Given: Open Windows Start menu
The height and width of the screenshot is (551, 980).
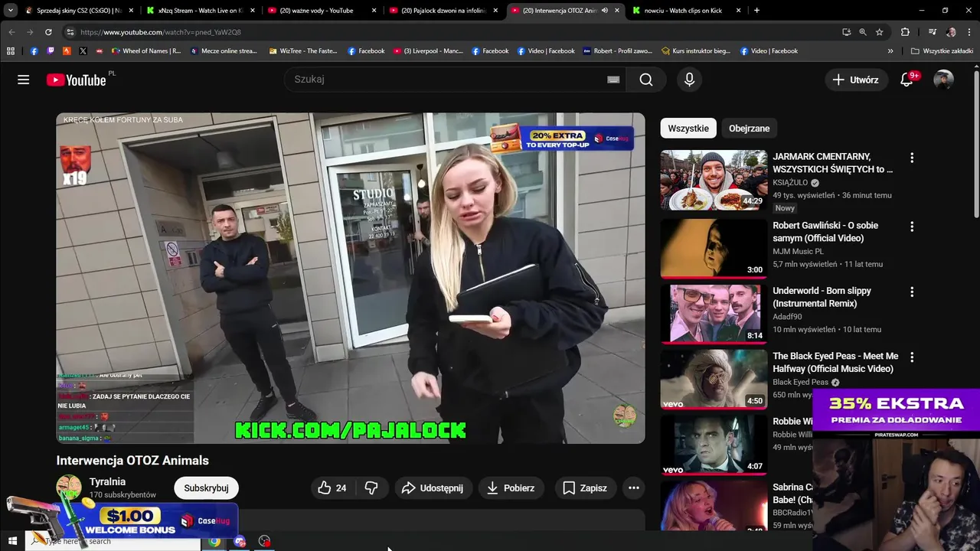Looking at the screenshot, I should [12, 541].
